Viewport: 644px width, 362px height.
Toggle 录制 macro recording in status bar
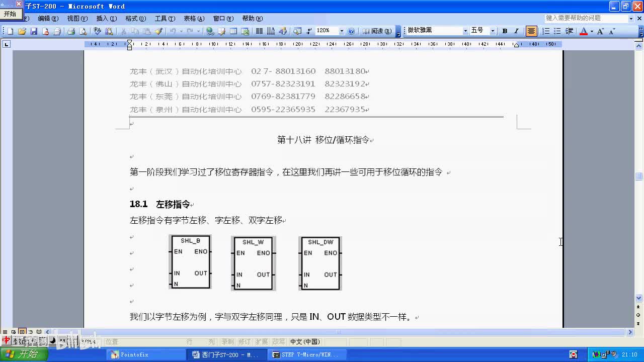[x=227, y=342]
